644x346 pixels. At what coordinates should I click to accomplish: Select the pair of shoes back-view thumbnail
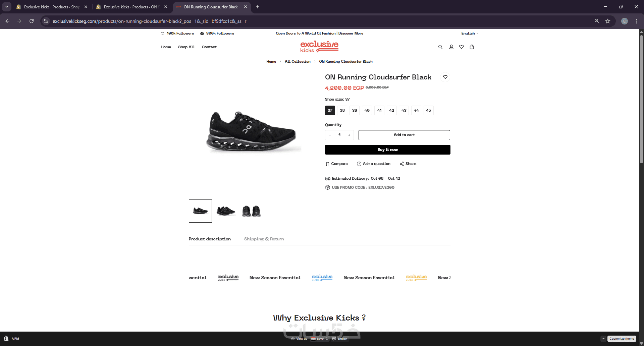coord(251,211)
